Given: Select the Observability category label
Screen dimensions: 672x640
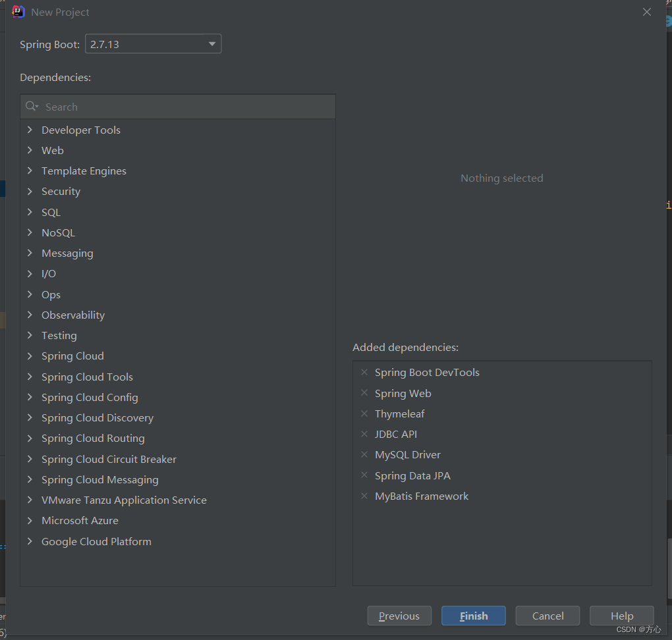Looking at the screenshot, I should (73, 315).
